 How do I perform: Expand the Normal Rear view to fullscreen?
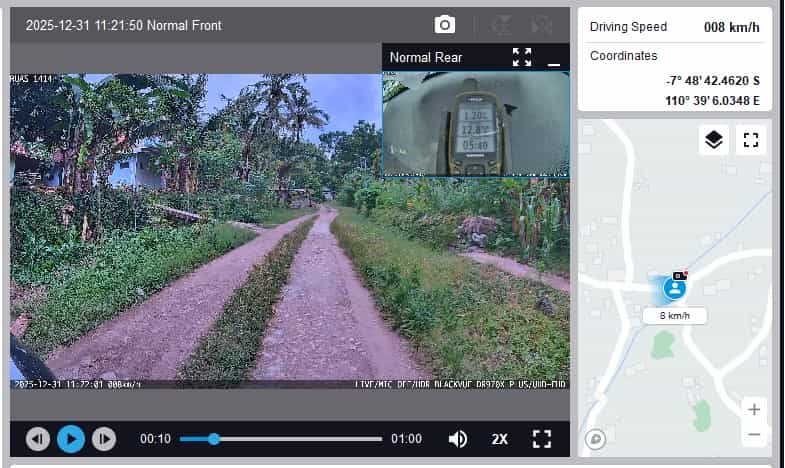click(522, 57)
